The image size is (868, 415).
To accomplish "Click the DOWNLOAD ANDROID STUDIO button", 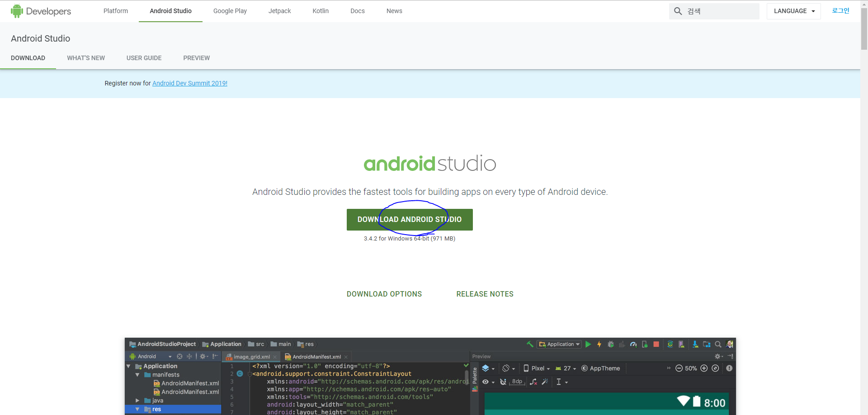I will [410, 220].
